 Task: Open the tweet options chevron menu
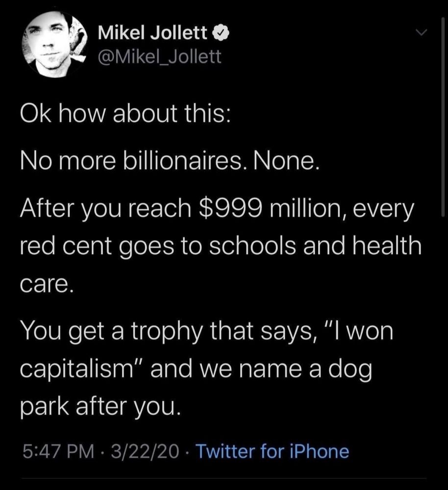tap(421, 32)
